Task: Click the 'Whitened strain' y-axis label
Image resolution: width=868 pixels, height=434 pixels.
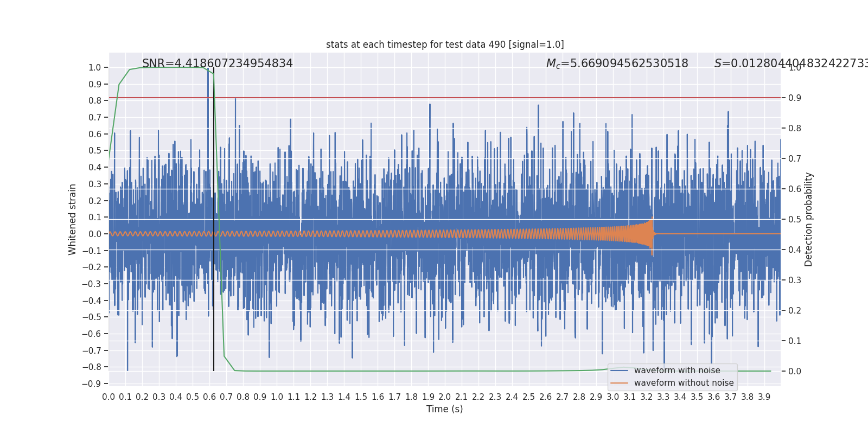Action: tap(73, 219)
